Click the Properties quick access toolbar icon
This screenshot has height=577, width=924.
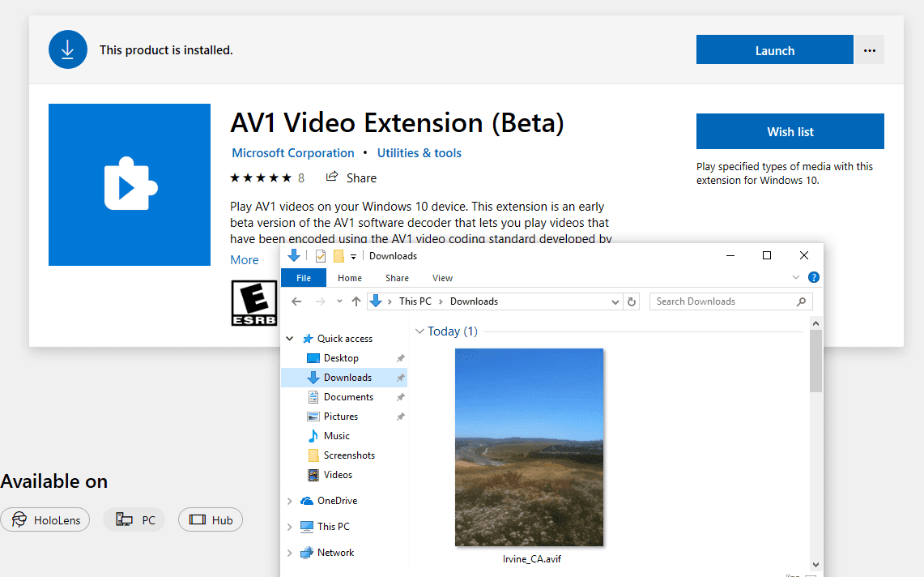tap(321, 255)
